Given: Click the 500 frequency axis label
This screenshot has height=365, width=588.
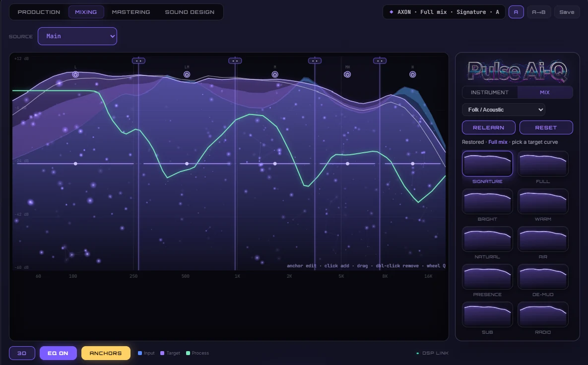Looking at the screenshot, I should click(x=185, y=276).
